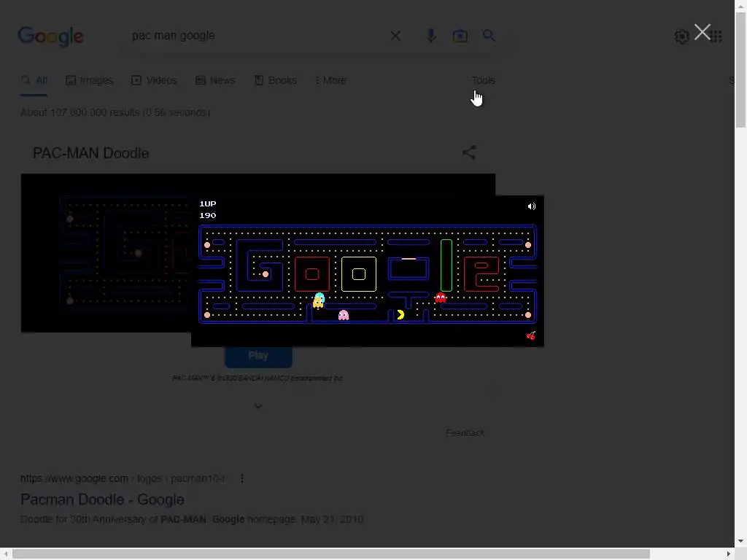Click the vertical scrollbar thumb
Screen dimensions: 747x560
coord(741,70)
